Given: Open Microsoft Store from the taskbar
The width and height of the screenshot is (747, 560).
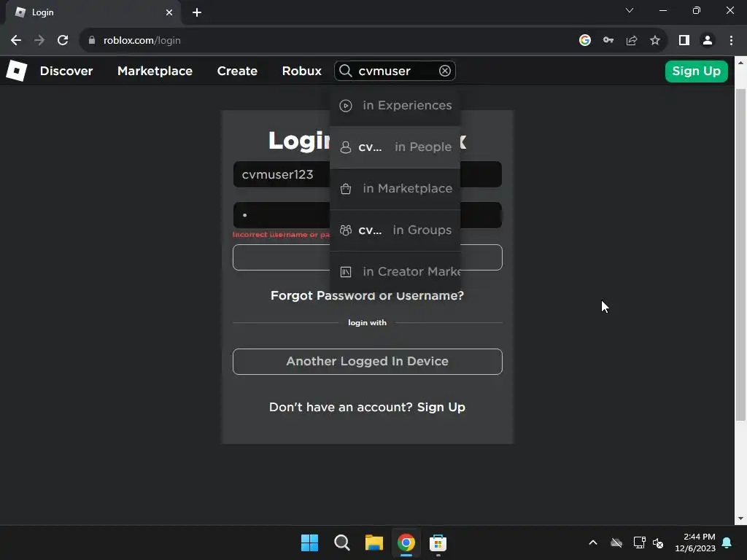Looking at the screenshot, I should tap(438, 542).
